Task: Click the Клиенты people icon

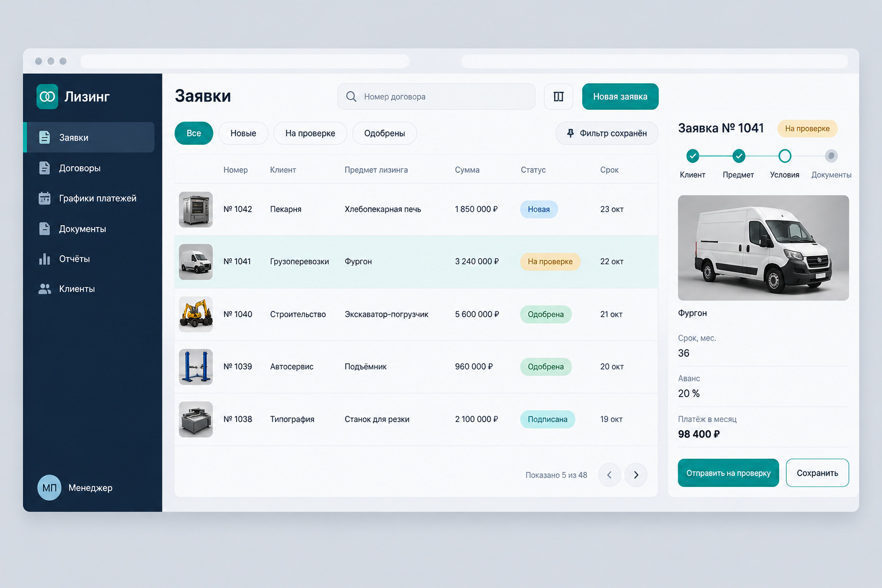Action: (x=44, y=289)
